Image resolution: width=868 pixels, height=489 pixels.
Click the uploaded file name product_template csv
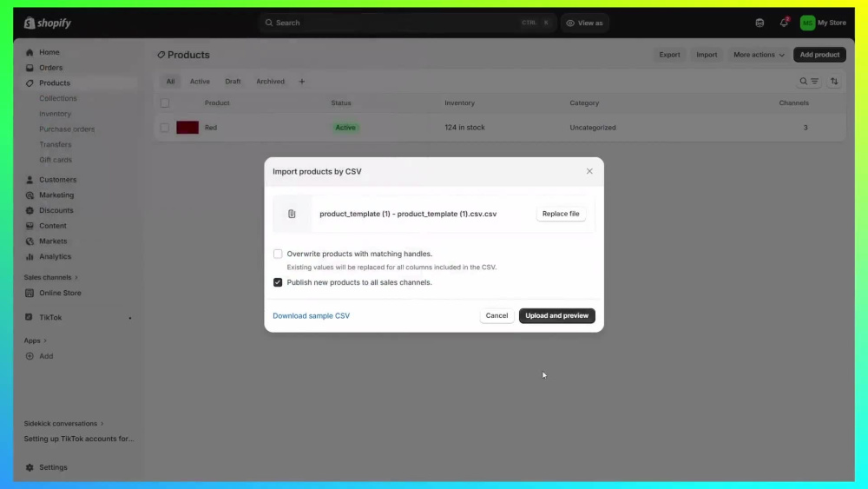click(x=408, y=214)
